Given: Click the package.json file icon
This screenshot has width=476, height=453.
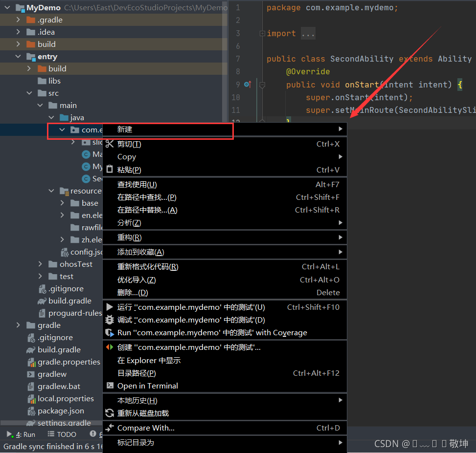Looking at the screenshot, I should coord(31,411).
